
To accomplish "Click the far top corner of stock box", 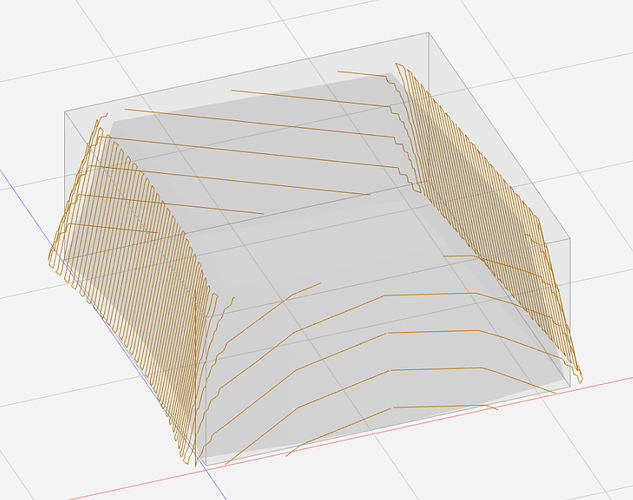I will pos(432,35).
